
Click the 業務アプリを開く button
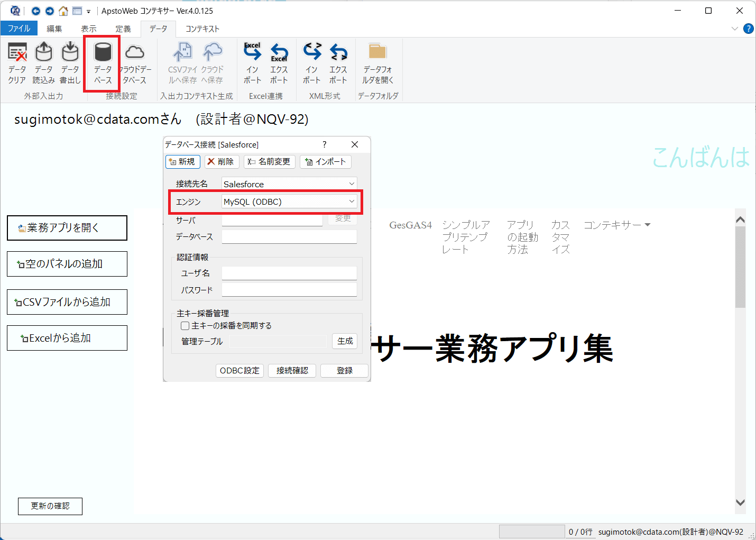point(67,228)
